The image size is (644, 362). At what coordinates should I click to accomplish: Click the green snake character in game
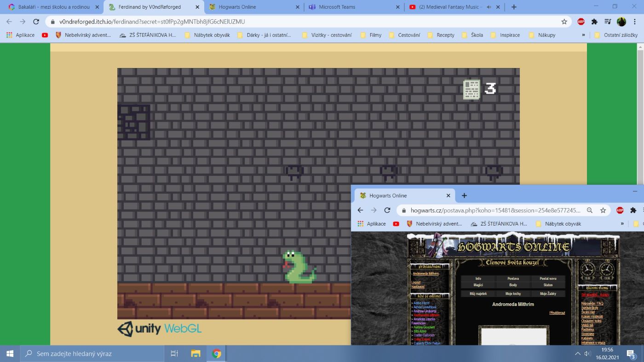tap(299, 266)
